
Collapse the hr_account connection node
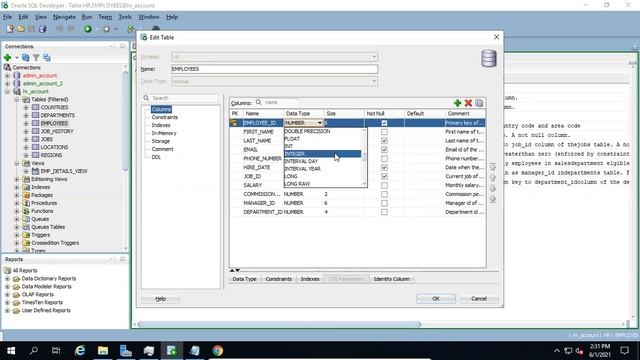(x=7, y=91)
